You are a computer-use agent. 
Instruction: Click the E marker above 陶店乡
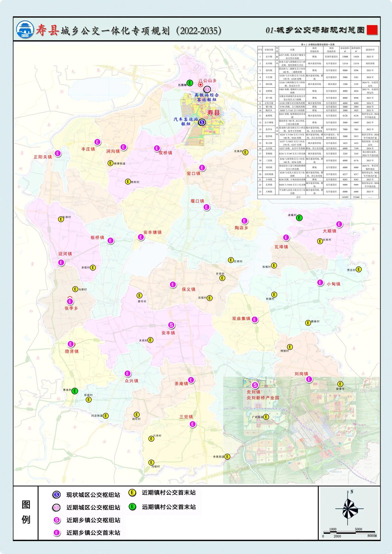244,221
